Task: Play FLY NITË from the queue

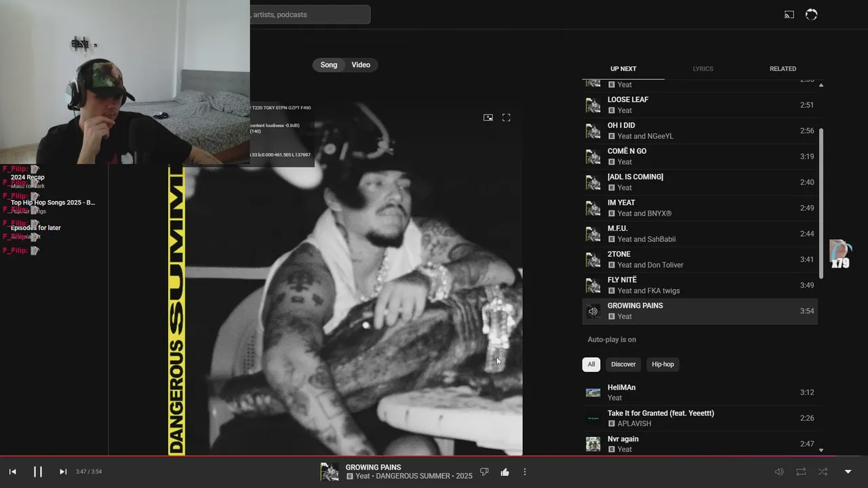Action: click(700, 285)
